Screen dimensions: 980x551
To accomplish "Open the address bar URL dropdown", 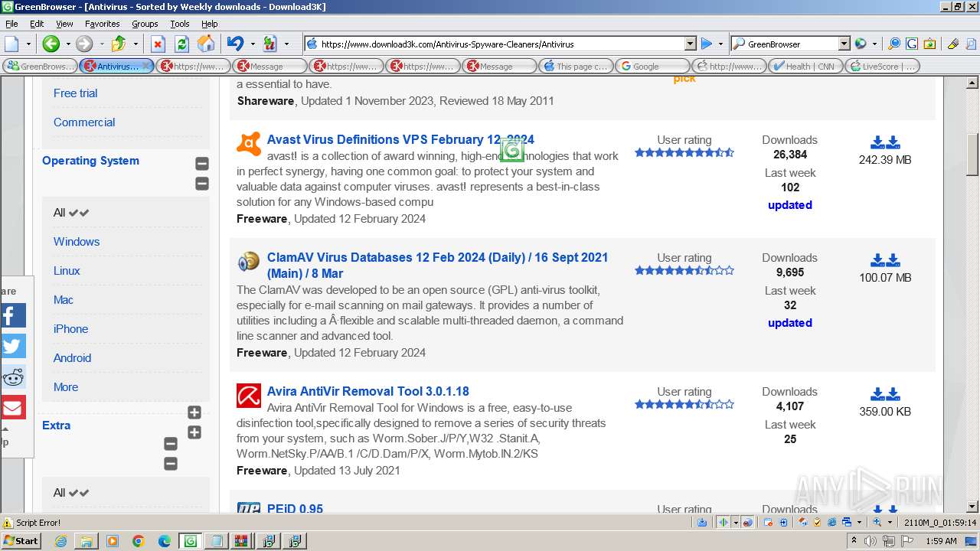I will pos(690,44).
